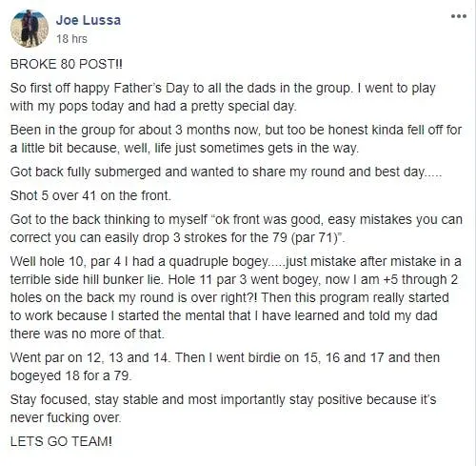Click the 'Shot 5 over 41' line

tap(90, 195)
